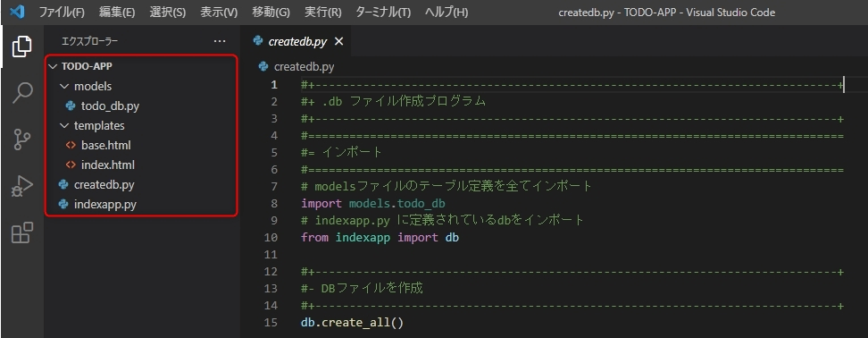Viewport: 868px width, 338px height.
Task: Open the Source Control view icon
Action: click(22, 139)
